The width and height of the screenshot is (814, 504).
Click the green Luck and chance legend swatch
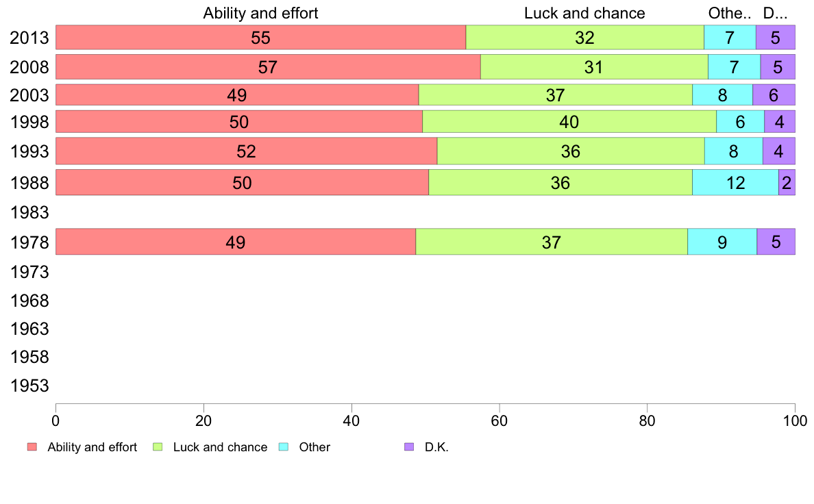click(x=158, y=447)
